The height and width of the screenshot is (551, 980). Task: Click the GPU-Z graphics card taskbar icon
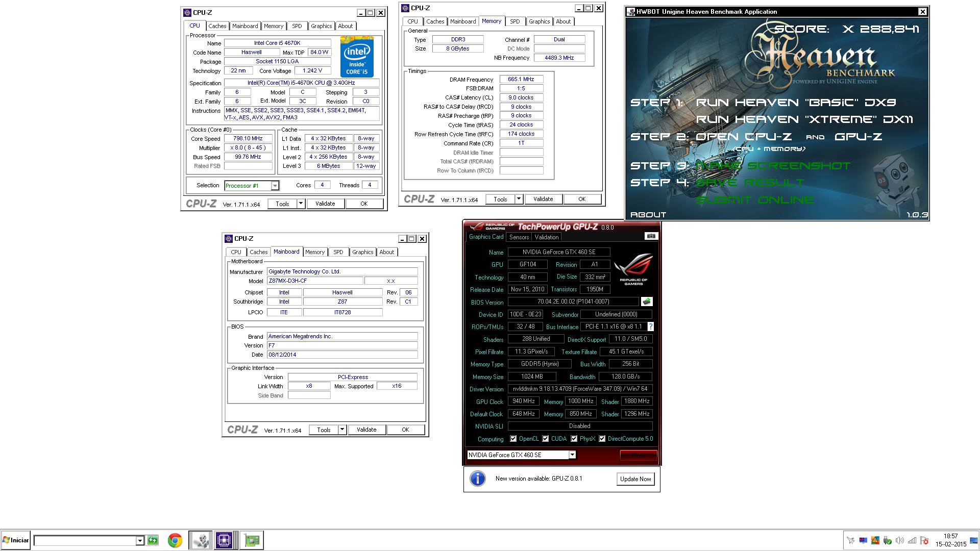(252, 540)
